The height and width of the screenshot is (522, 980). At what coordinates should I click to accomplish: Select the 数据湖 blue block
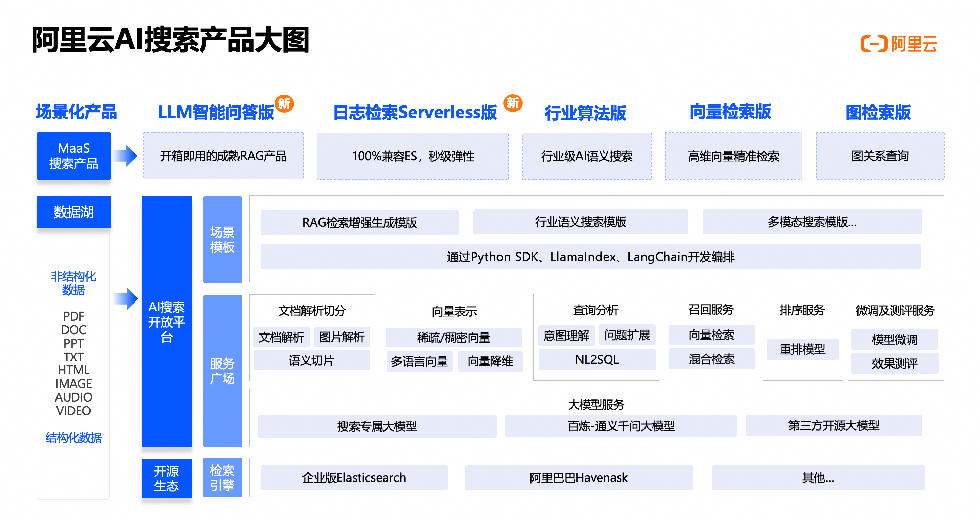73,212
